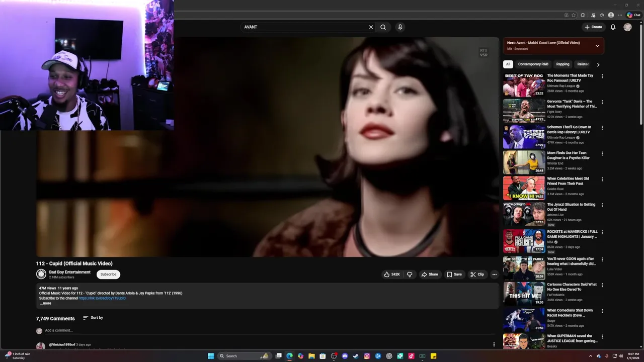Viewport: 644px width, 362px height.
Task: Clear the AVANT search text
Action: 371,27
